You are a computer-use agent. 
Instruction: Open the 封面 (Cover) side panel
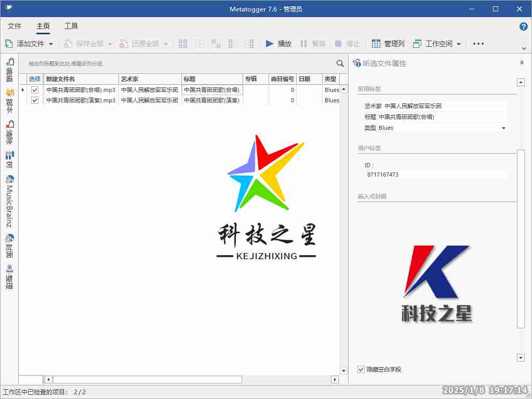(x=9, y=246)
